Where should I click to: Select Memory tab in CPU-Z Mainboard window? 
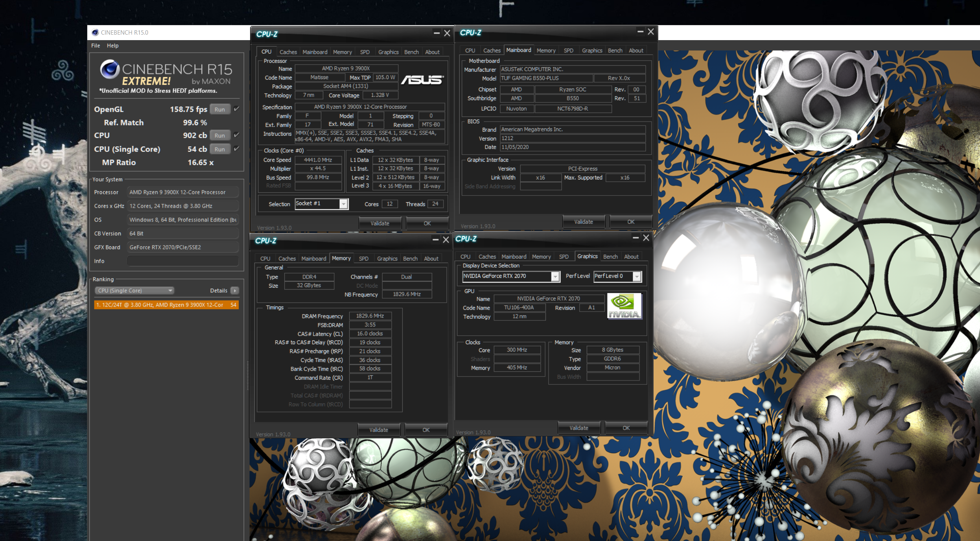point(546,50)
